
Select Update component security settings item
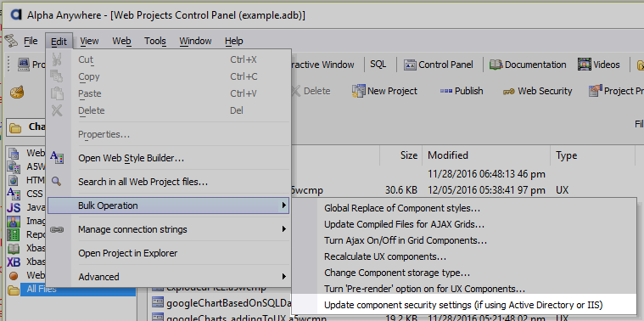pos(464,305)
